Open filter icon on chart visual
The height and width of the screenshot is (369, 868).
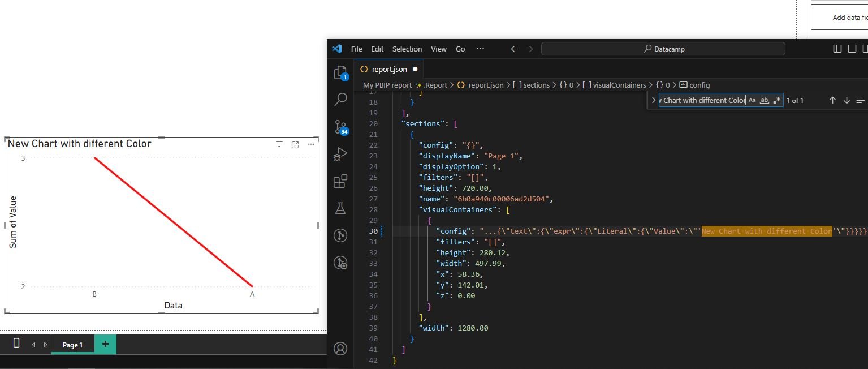(279, 145)
